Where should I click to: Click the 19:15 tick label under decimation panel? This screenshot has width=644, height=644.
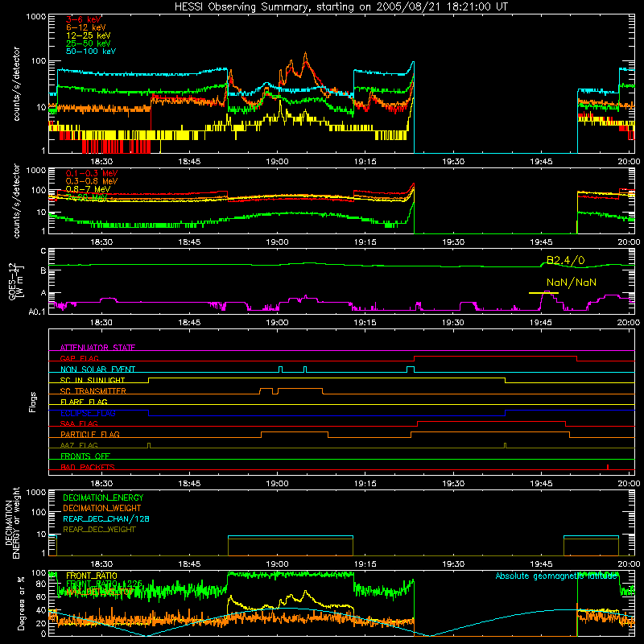click(x=365, y=564)
